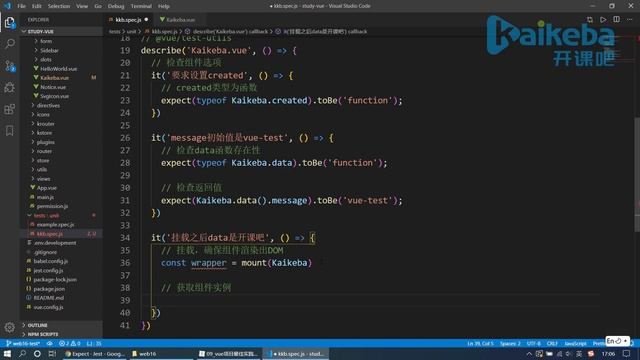This screenshot has height=360, width=640.
Task: Expand the Sidebar folder
Action: click(x=61, y=51)
